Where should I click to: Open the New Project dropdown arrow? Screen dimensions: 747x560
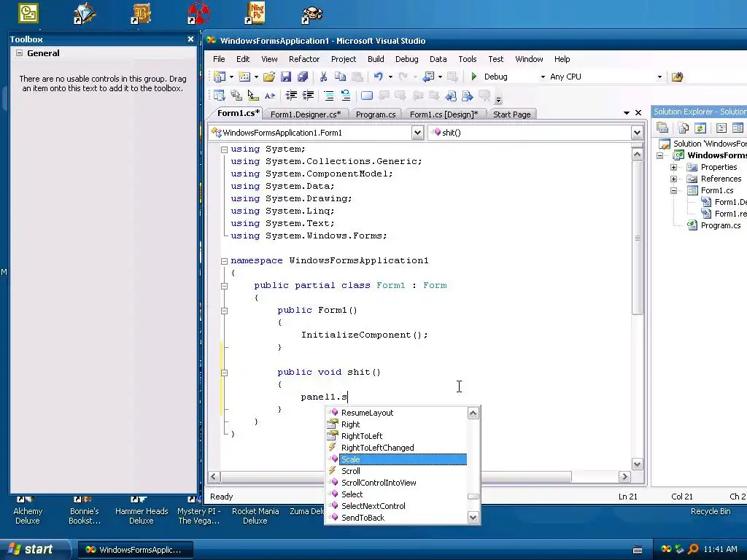tap(231, 77)
